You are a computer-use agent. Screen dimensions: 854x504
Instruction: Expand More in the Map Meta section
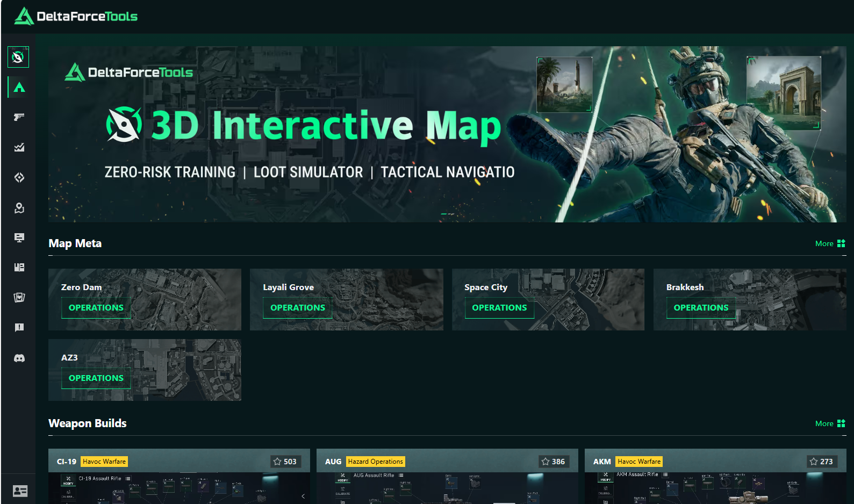coord(830,243)
